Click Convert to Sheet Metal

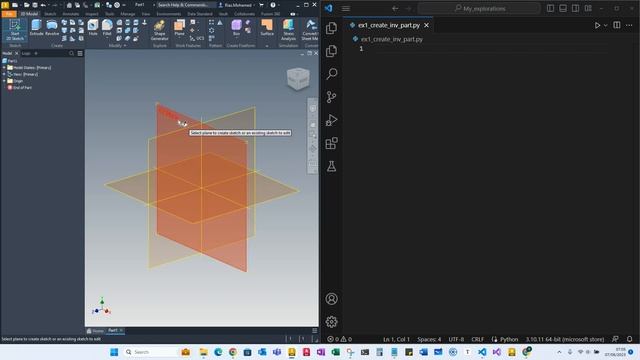310,30
